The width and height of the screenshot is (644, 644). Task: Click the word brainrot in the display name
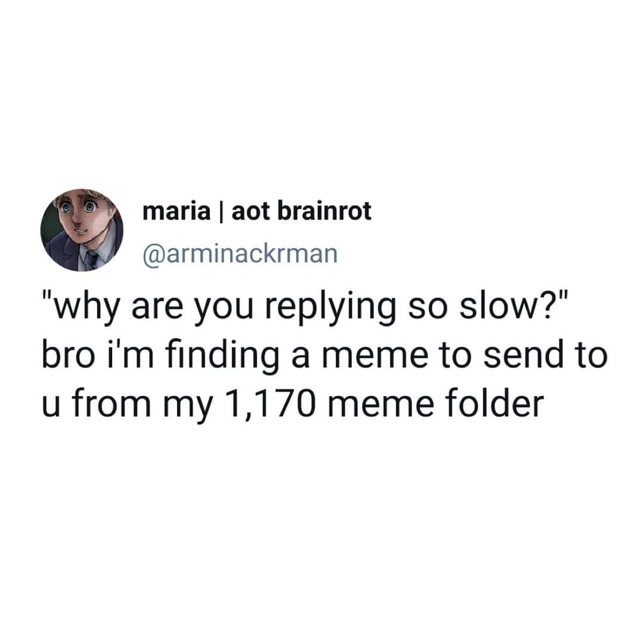tap(324, 211)
